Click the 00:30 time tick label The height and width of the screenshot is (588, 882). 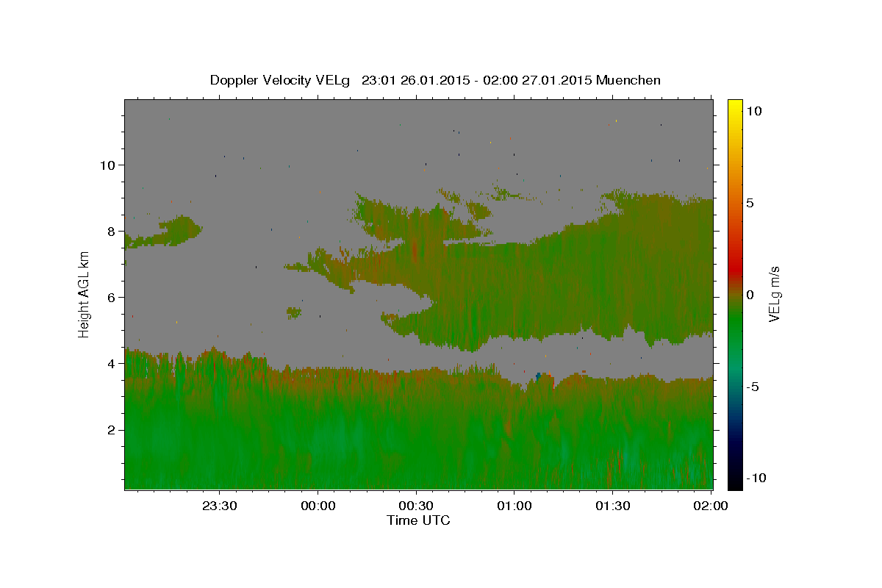tap(416, 506)
